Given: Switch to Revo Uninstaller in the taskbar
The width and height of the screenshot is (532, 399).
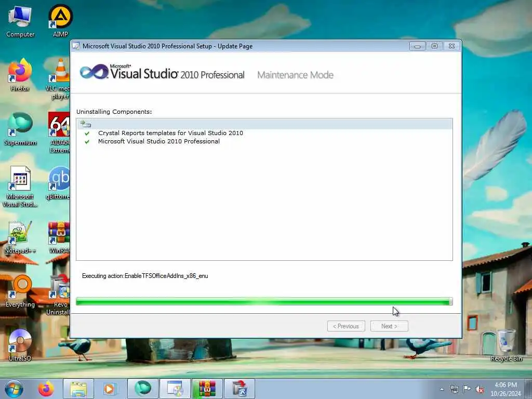Looking at the screenshot, I should pos(239,389).
